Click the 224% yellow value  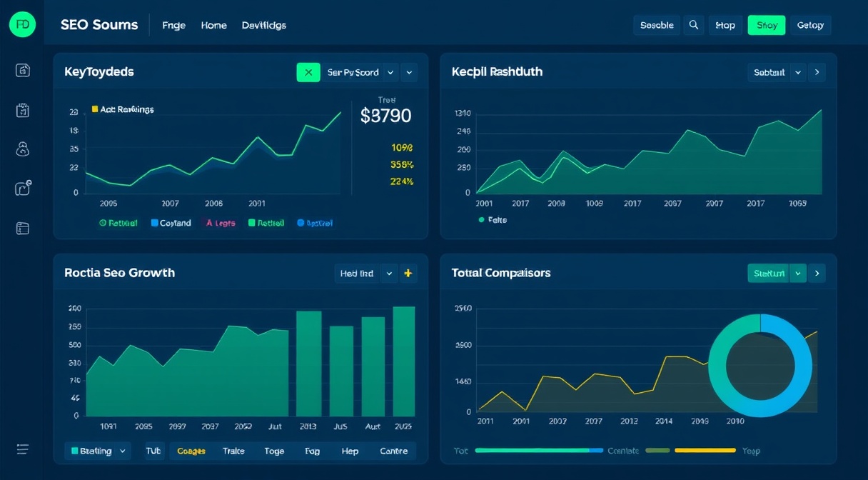(402, 181)
